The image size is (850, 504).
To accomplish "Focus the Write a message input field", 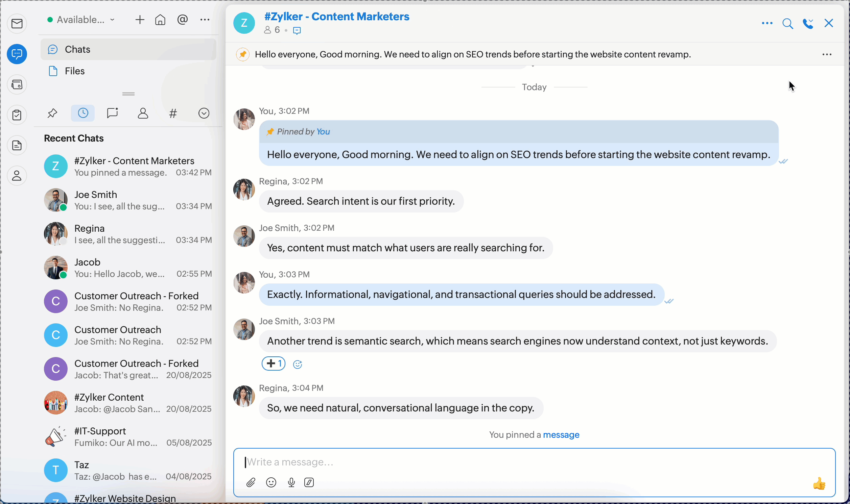I will pos(510,462).
